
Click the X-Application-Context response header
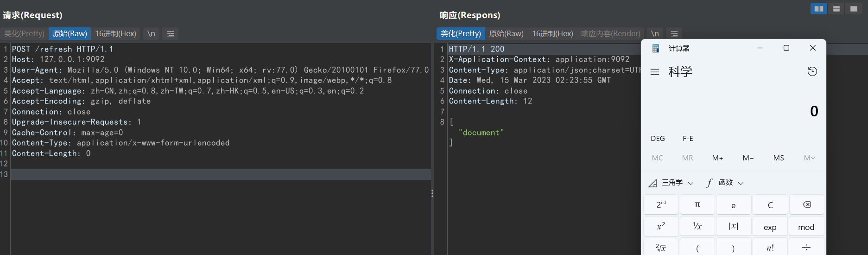coord(539,59)
